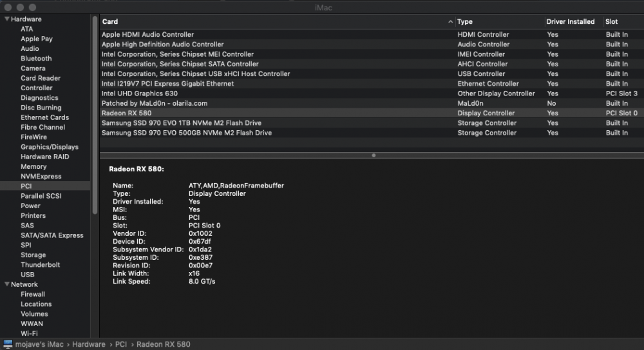644x350 pixels.
Task: Open Card Reader in the sidebar
Action: [41, 78]
